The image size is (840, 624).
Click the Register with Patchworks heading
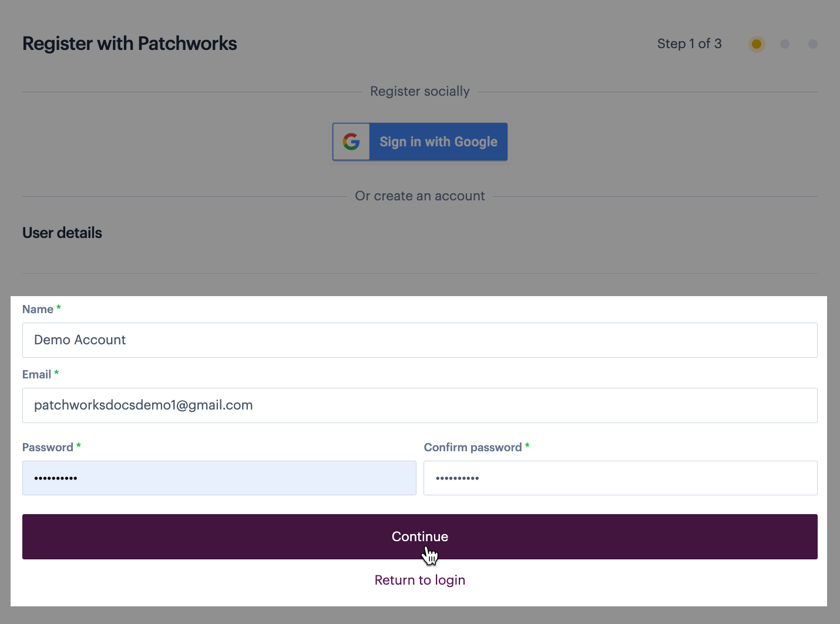tap(130, 43)
